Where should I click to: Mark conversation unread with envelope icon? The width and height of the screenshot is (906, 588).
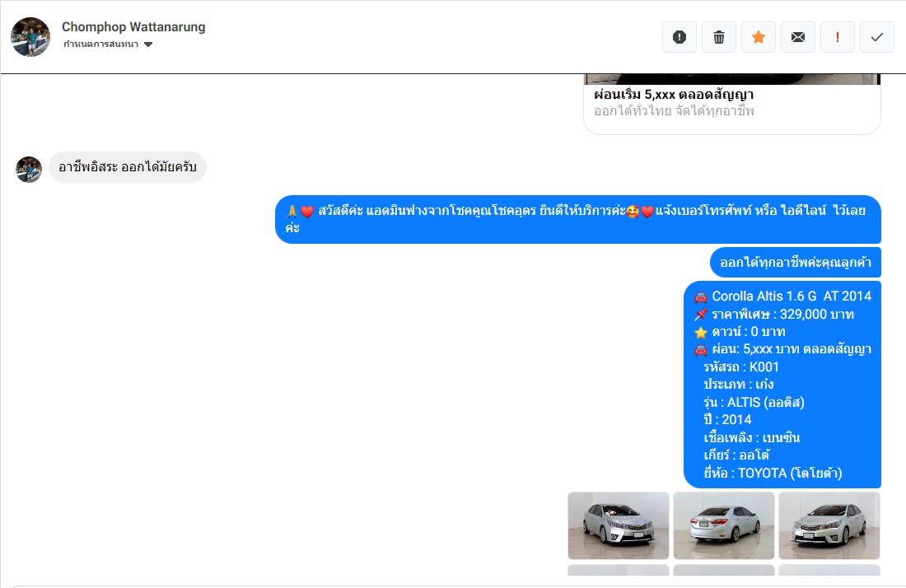point(798,38)
